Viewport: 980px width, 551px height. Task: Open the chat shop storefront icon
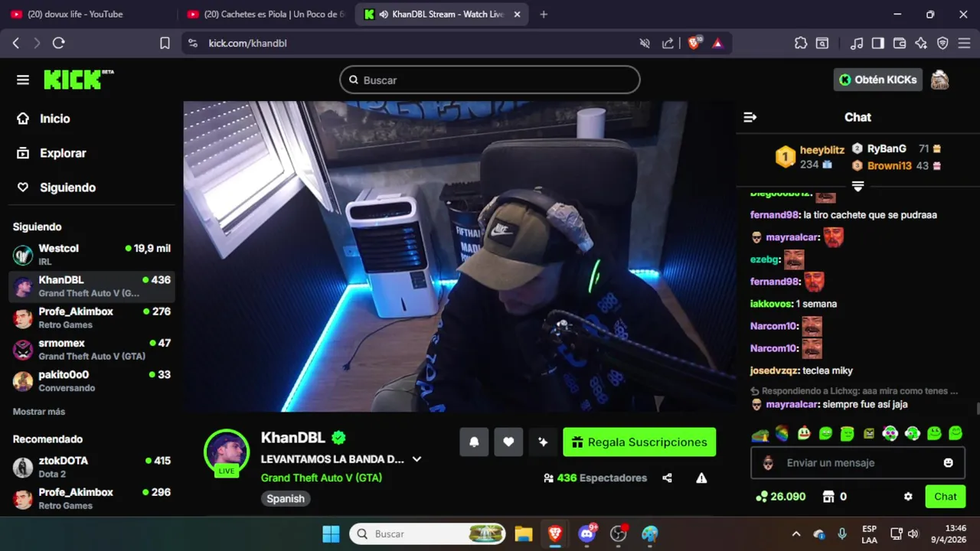(828, 497)
